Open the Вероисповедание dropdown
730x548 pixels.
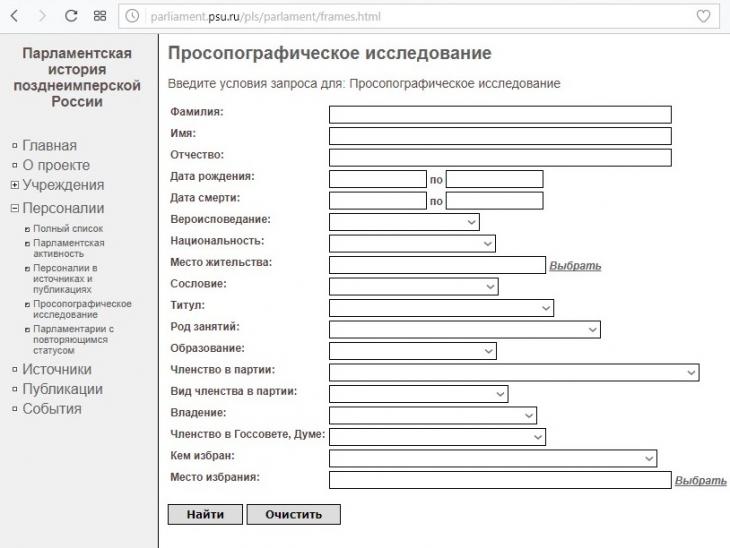click(404, 222)
